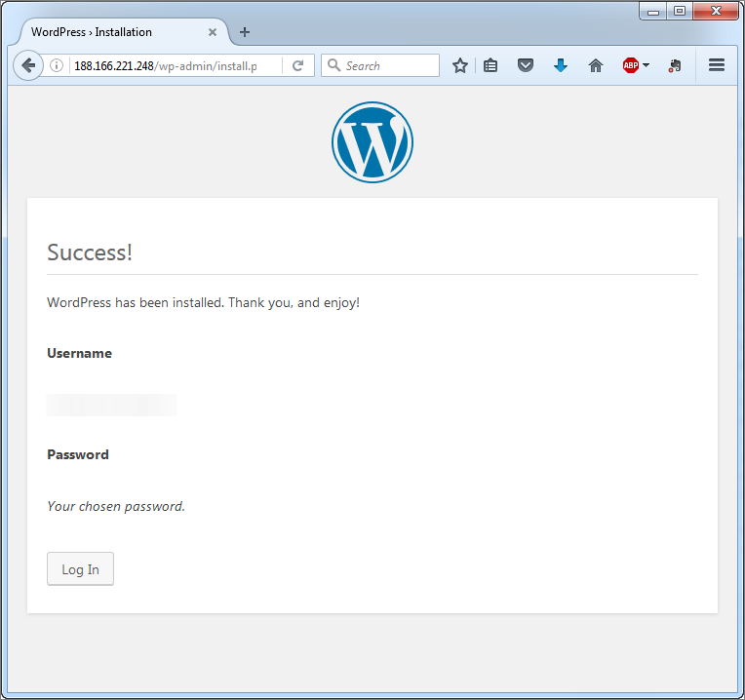Click the browser back arrow button
Viewport: 745px width, 700px height.
(28, 65)
